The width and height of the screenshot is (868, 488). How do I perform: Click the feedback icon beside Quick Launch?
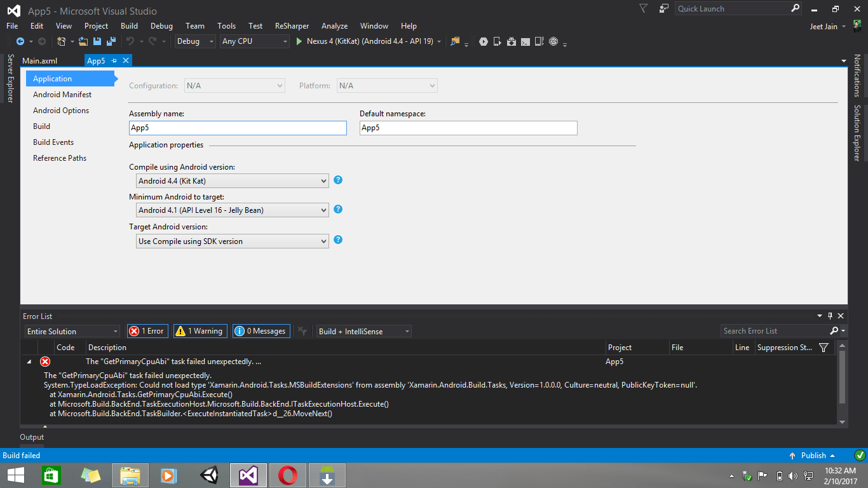click(664, 8)
